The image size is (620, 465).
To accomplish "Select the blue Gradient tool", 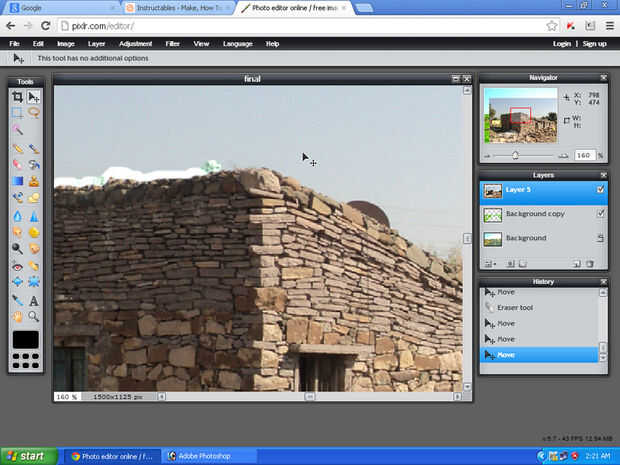I will (x=17, y=181).
